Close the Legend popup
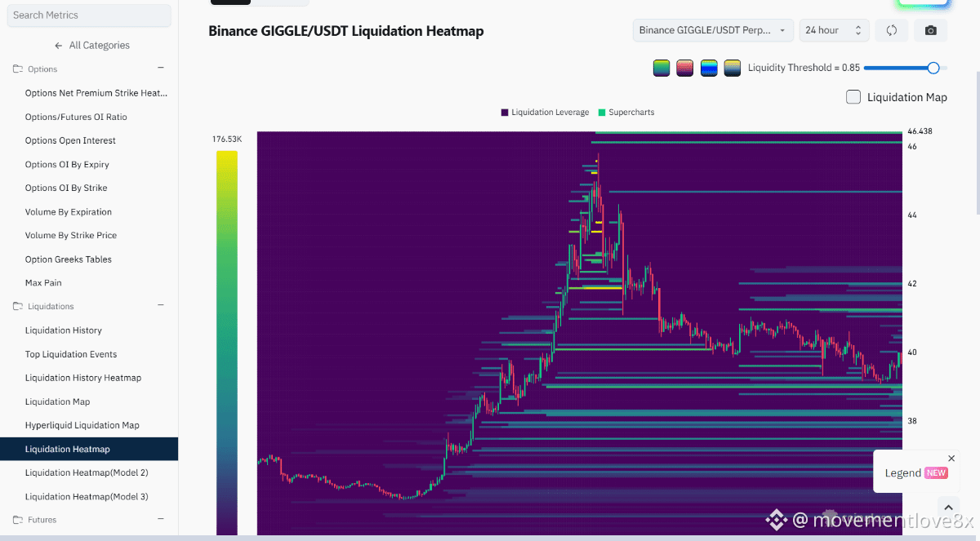The image size is (980, 541). 951,459
